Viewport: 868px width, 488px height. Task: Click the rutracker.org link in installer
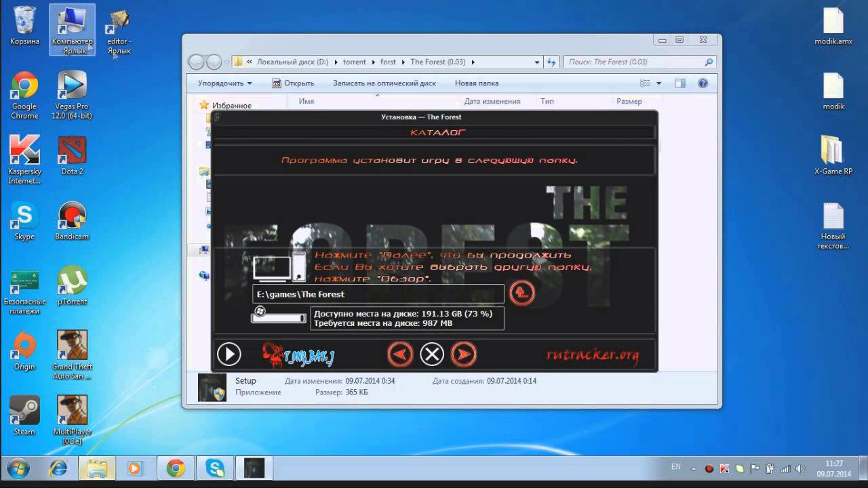593,355
